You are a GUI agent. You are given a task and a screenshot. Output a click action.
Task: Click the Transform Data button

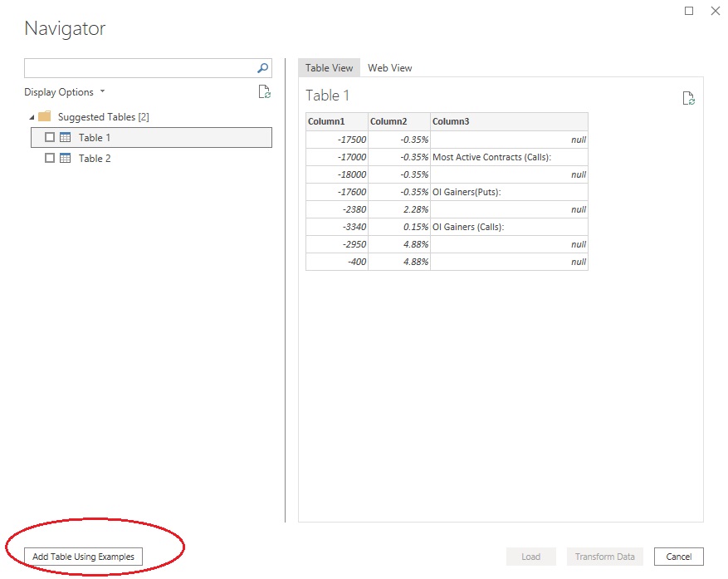pos(605,557)
